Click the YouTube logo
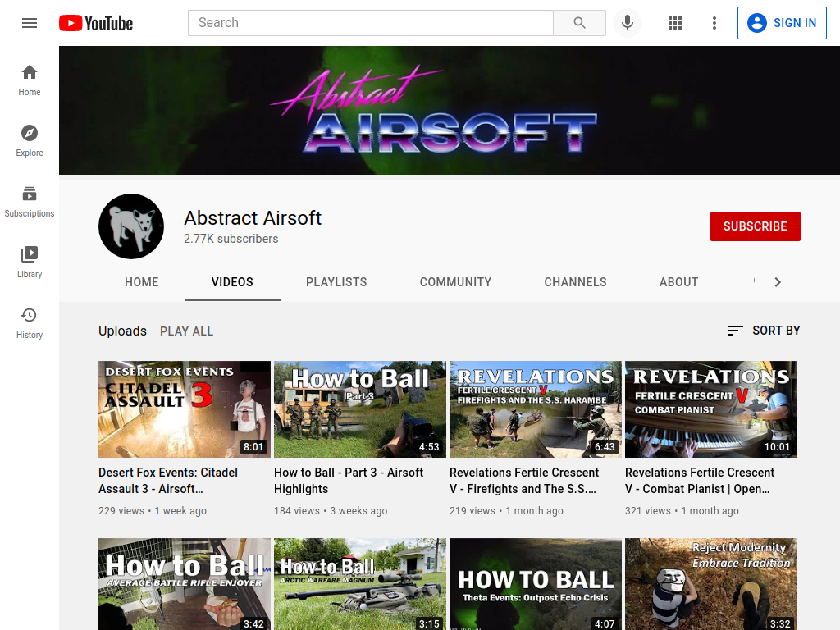840x630 pixels. (96, 23)
